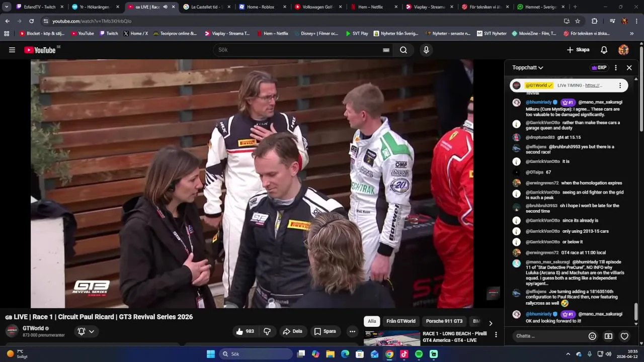Open pinned message three-dot menu
644x362 pixels.
(x=620, y=85)
